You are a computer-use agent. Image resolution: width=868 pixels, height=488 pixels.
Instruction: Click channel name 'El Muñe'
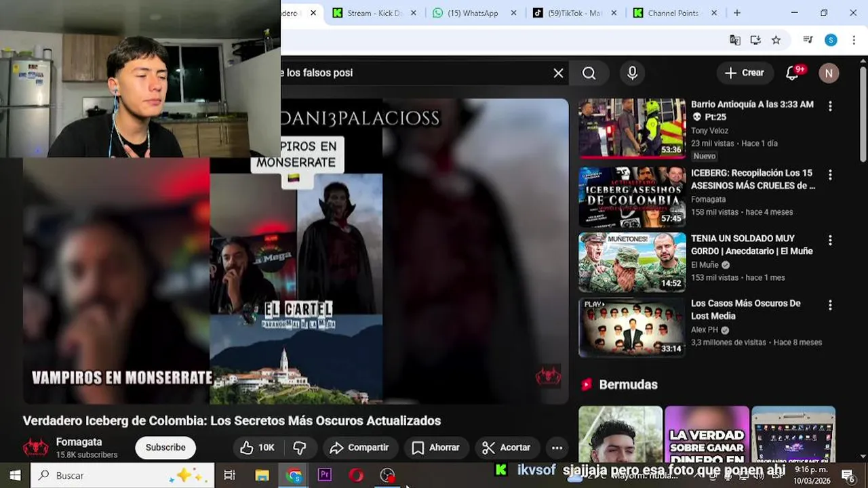pos(705,265)
